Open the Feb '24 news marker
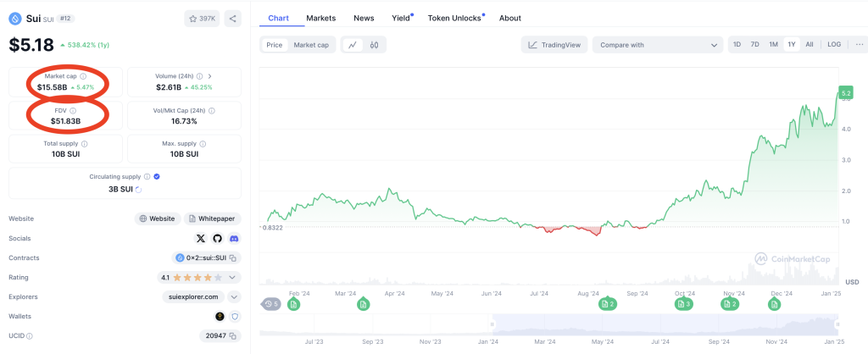 (x=293, y=304)
